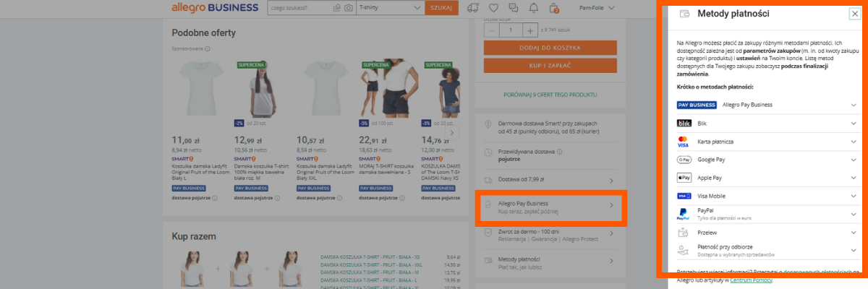Open the search filter list icon
The image size is (868, 289).
click(x=336, y=8)
